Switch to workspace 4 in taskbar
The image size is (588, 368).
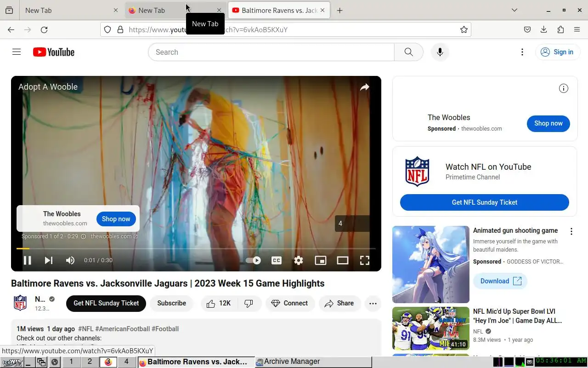click(x=126, y=362)
